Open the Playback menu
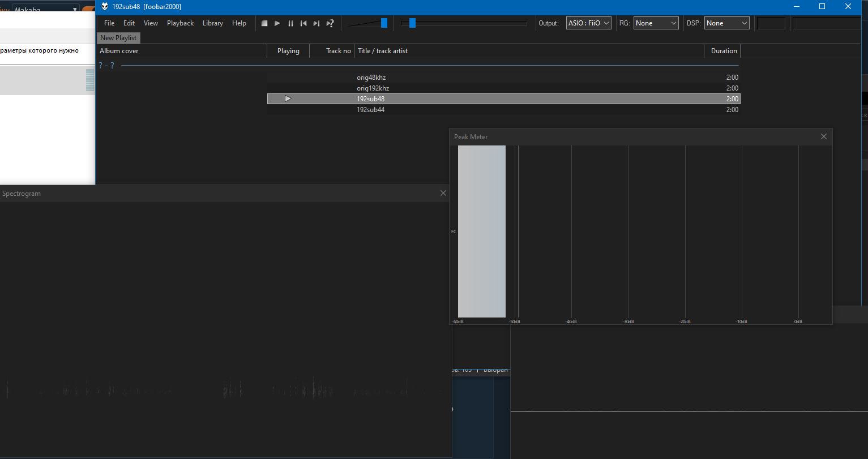Screen dimensions: 868x459 [x=180, y=23]
